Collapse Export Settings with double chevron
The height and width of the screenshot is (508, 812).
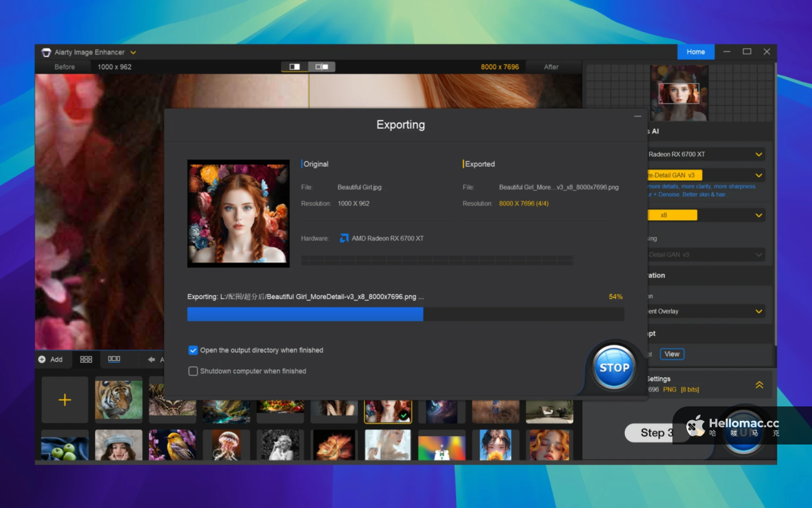point(759,385)
